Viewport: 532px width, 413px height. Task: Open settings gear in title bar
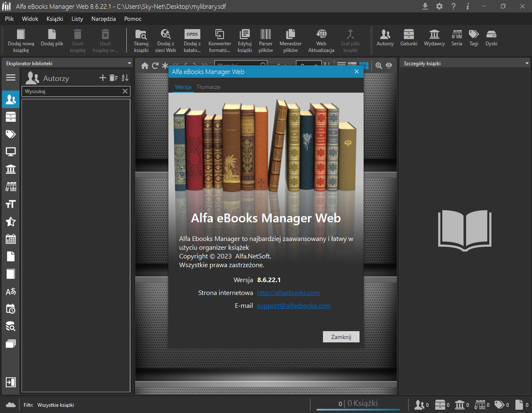coord(439,6)
